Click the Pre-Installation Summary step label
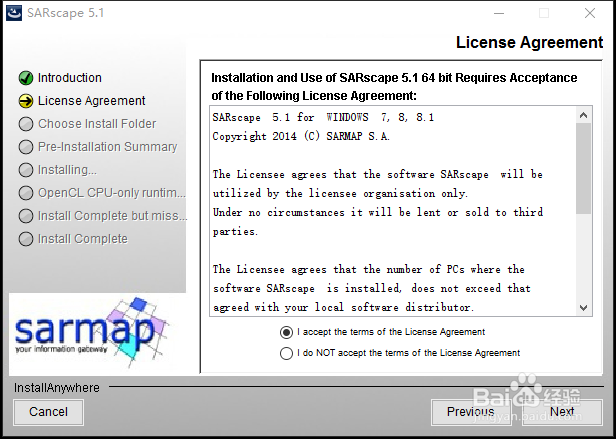 tap(108, 147)
